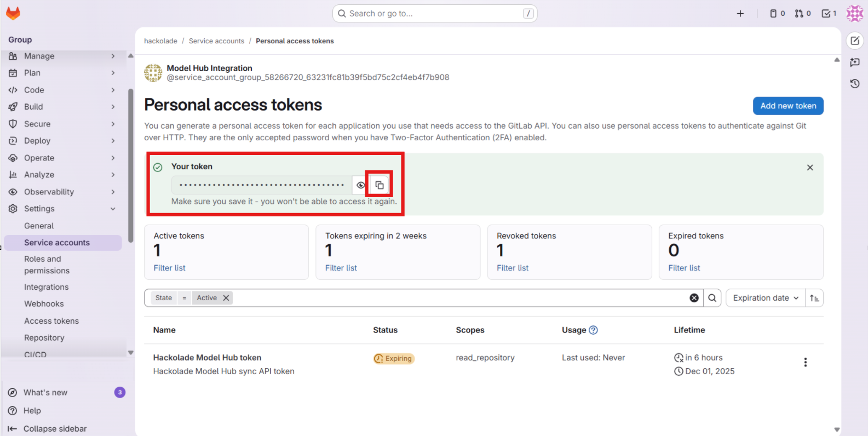The width and height of the screenshot is (868, 436).
Task: Run search with the magnifier button
Action: click(x=712, y=298)
